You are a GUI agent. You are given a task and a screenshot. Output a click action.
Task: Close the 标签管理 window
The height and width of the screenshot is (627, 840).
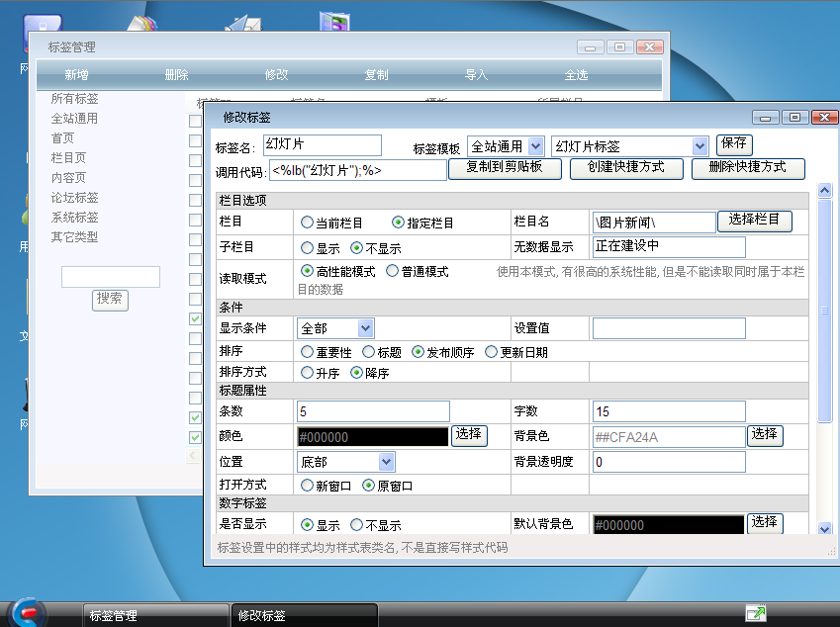[649, 46]
